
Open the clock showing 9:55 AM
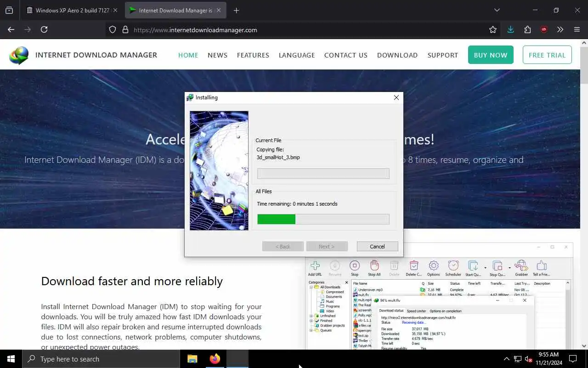548,359
